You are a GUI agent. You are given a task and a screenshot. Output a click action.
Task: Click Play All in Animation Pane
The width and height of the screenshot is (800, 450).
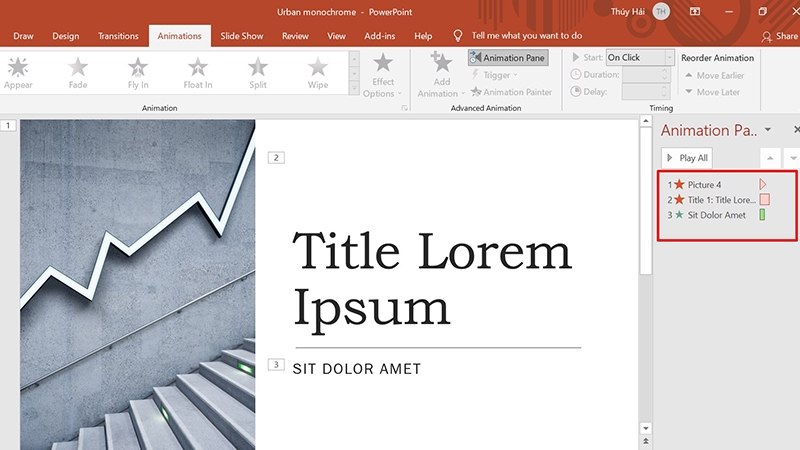point(687,158)
